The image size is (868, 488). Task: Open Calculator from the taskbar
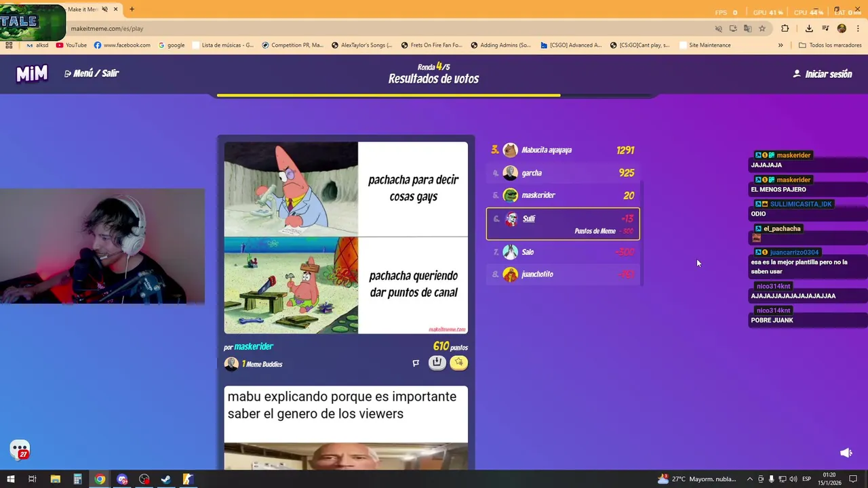tap(77, 479)
